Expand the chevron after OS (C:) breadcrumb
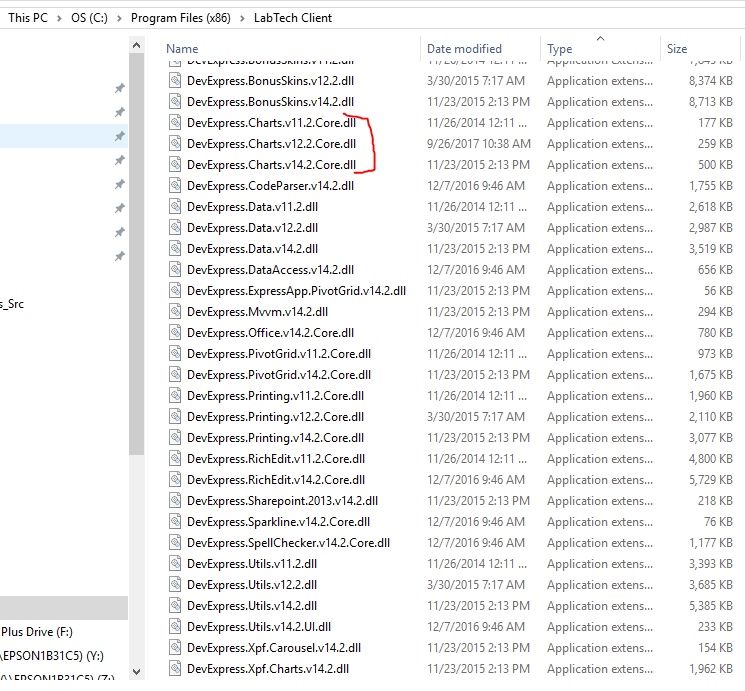This screenshot has height=691, width=745. 120,18
